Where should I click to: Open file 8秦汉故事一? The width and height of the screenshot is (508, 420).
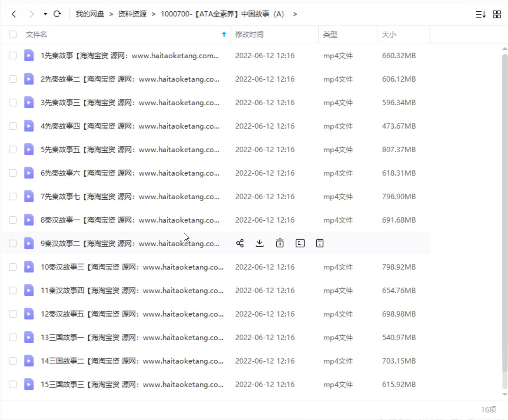tap(130, 220)
